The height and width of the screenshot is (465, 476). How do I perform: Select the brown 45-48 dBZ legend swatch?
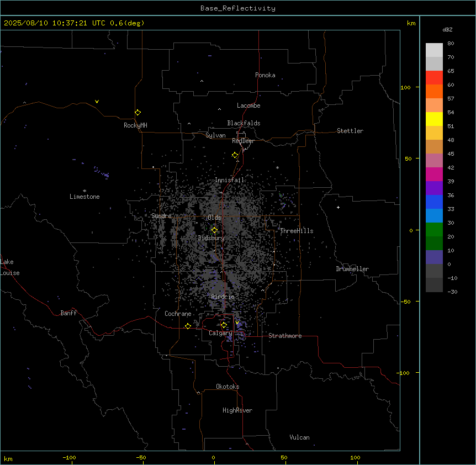(434, 146)
